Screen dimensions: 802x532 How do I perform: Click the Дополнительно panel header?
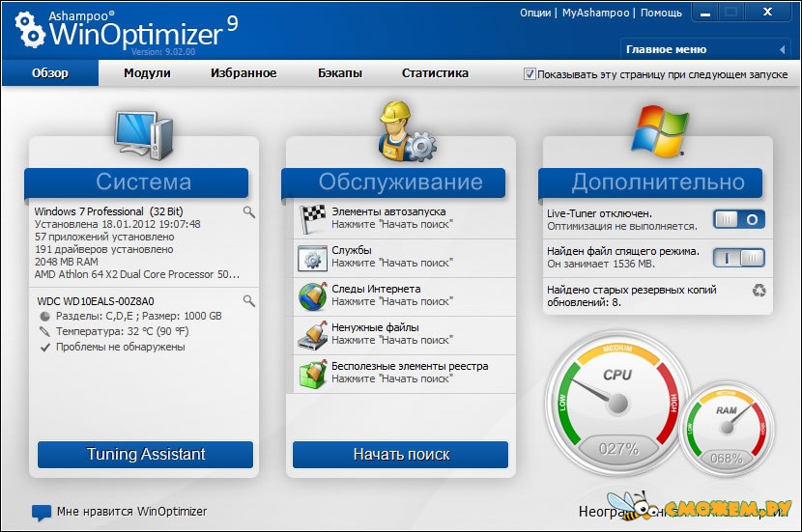pyautogui.click(x=650, y=182)
